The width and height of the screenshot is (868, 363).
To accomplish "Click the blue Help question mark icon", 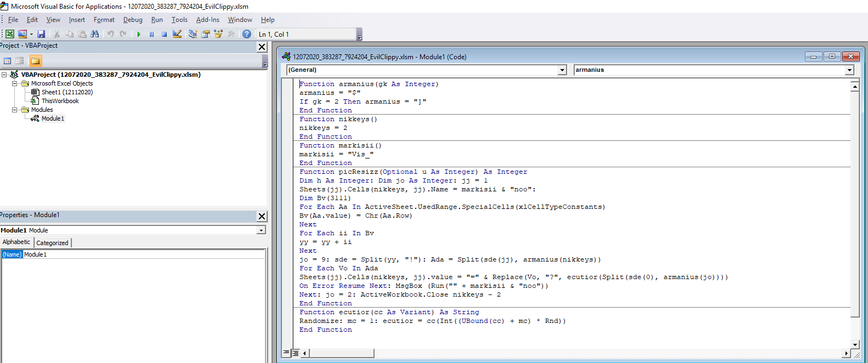I will click(x=247, y=34).
